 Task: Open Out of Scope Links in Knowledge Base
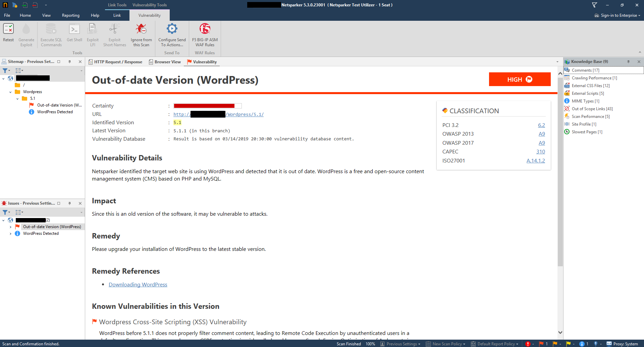point(592,109)
